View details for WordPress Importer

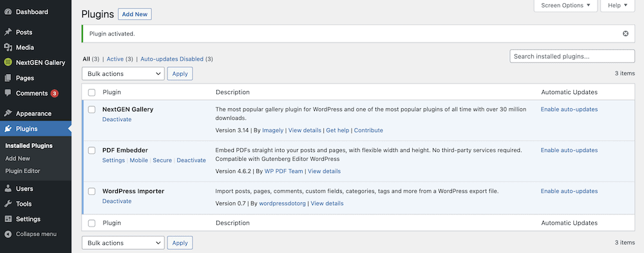[x=327, y=203]
